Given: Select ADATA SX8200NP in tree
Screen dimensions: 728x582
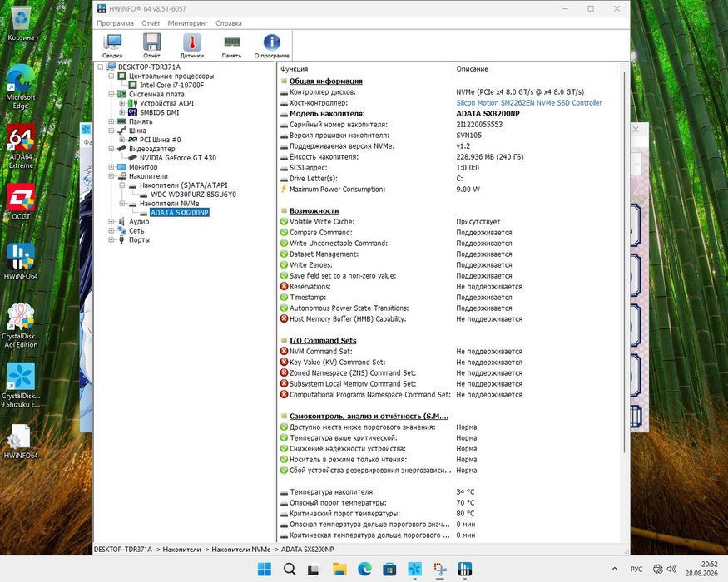Looking at the screenshot, I should (179, 213).
